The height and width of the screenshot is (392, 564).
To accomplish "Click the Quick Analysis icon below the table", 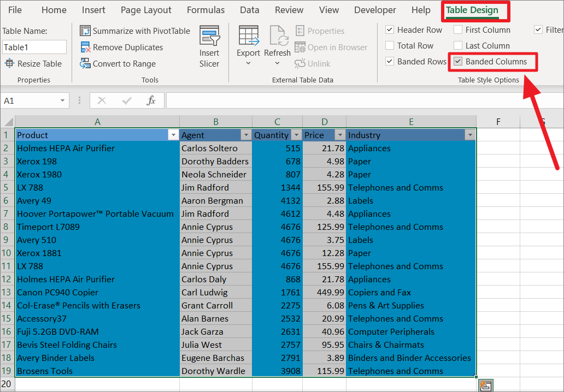I will point(486,385).
